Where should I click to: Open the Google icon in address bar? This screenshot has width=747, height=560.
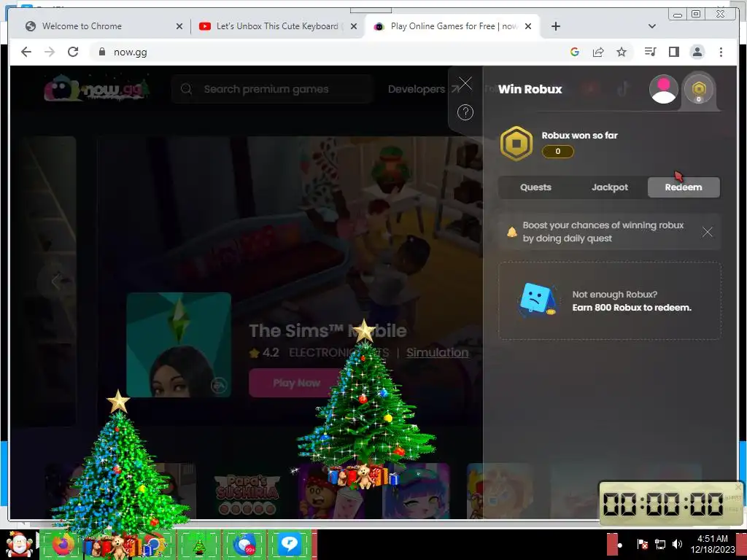pos(575,52)
